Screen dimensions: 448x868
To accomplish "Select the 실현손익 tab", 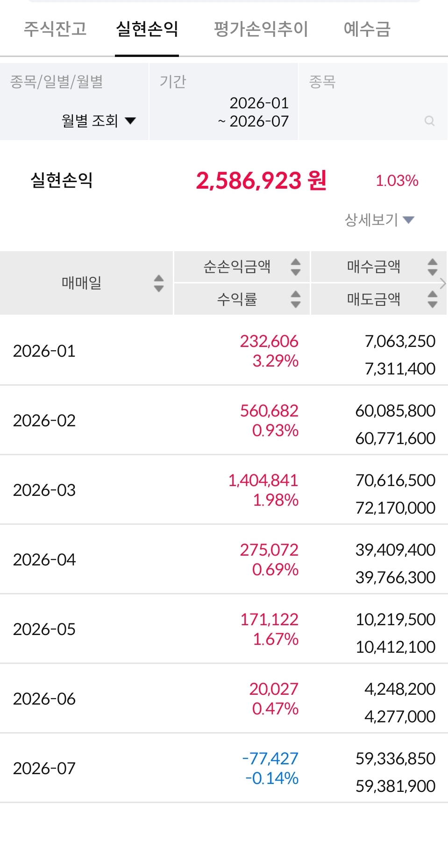I will tap(147, 29).
